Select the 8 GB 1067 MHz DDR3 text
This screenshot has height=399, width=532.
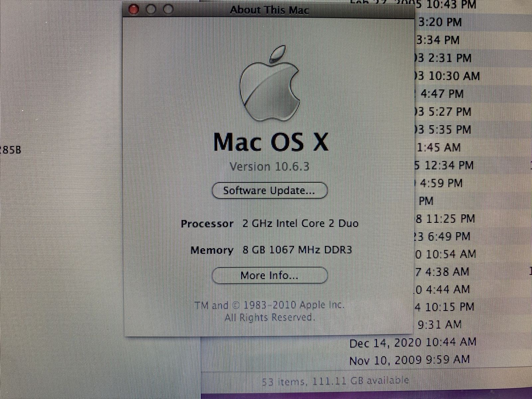point(297,249)
